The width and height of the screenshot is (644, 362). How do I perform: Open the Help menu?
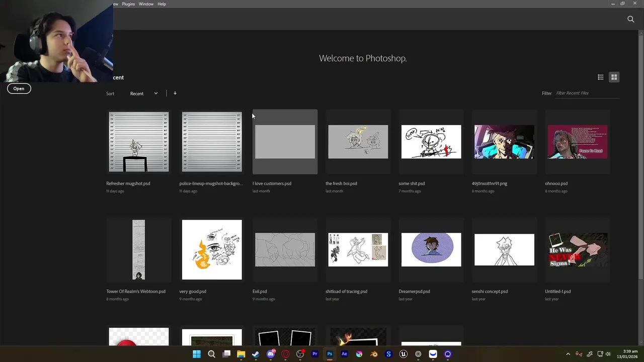[x=162, y=4]
